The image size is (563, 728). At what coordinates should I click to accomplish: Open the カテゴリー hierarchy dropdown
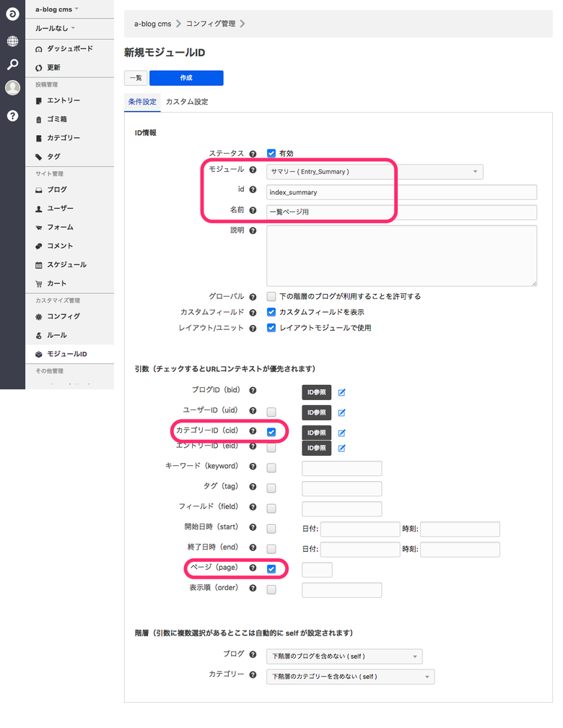350,677
